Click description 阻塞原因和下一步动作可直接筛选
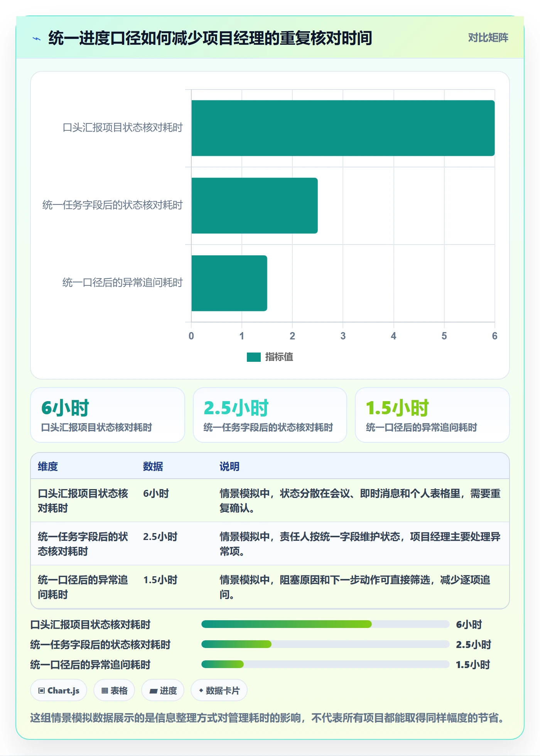Image resolution: width=540 pixels, height=756 pixels. tap(355, 580)
